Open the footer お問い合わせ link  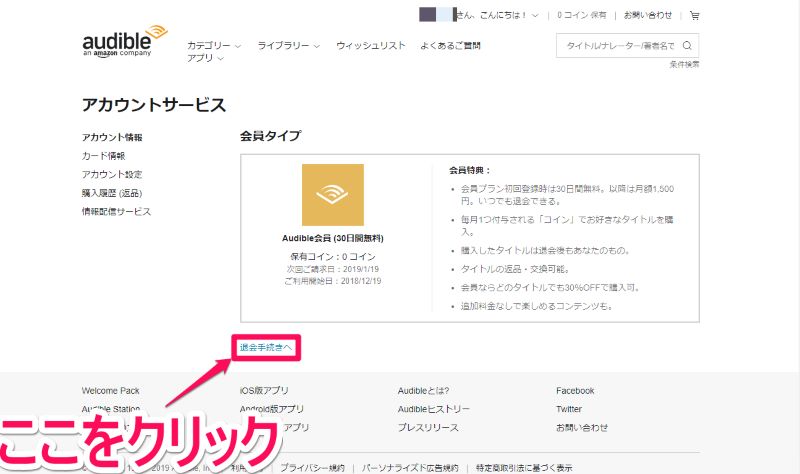coord(582,427)
